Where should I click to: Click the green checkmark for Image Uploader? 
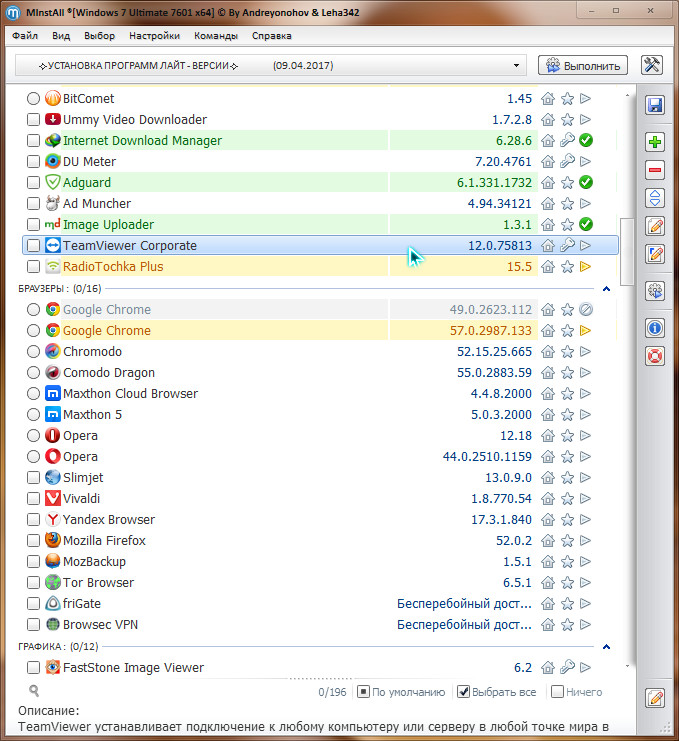586,224
